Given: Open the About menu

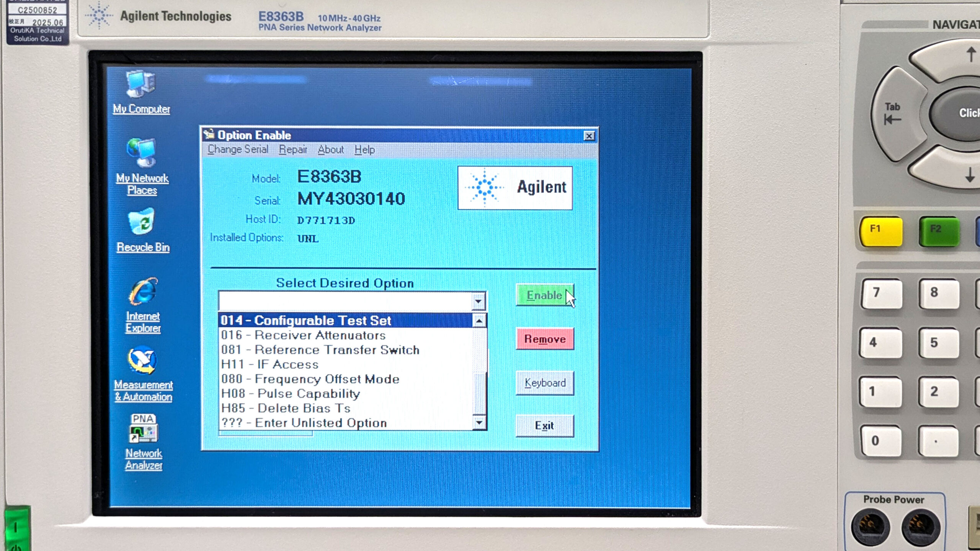Looking at the screenshot, I should (x=331, y=150).
